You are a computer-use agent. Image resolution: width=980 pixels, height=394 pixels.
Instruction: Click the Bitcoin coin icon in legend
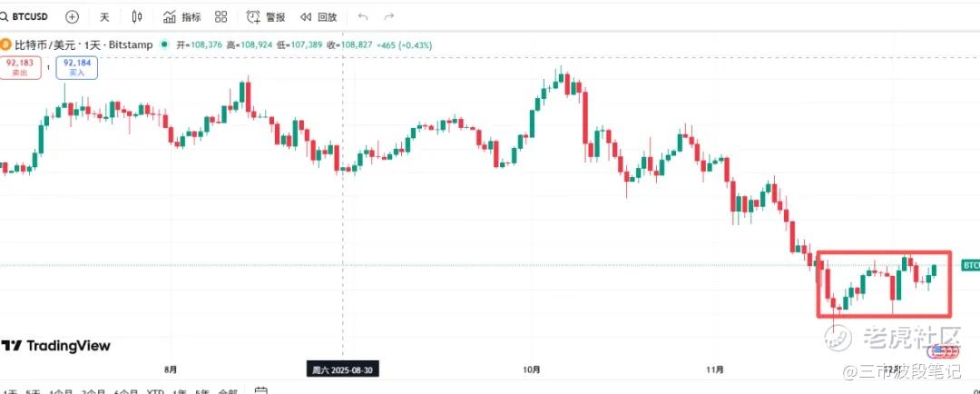(5, 44)
